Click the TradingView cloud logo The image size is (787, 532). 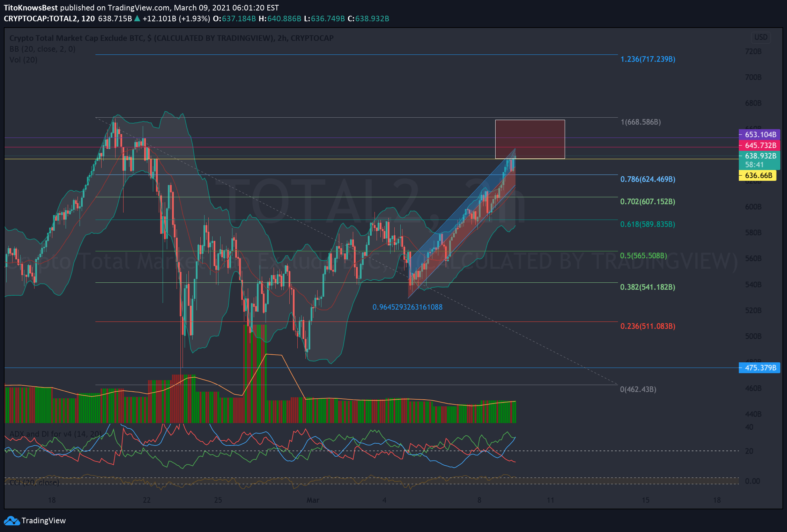12,520
